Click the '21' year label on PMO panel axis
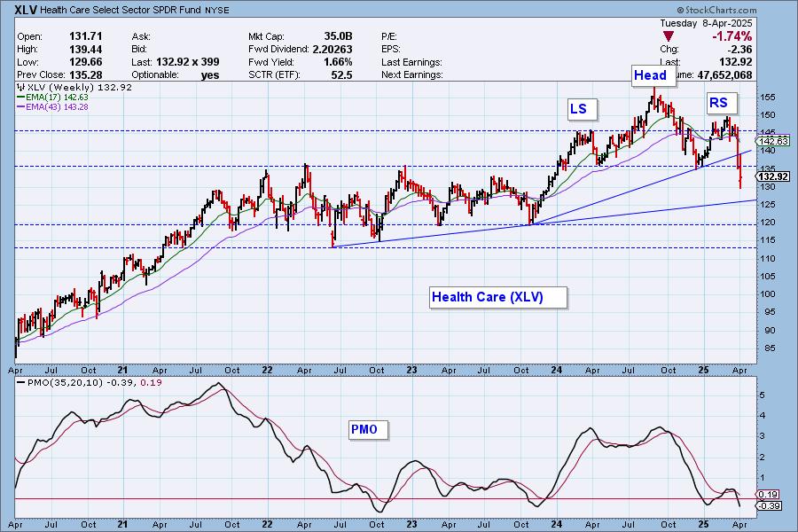 coord(122,524)
